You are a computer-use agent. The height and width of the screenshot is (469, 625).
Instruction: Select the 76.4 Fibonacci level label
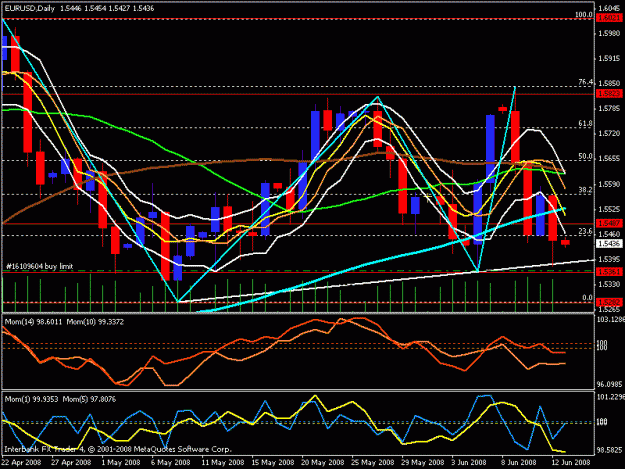(x=586, y=82)
